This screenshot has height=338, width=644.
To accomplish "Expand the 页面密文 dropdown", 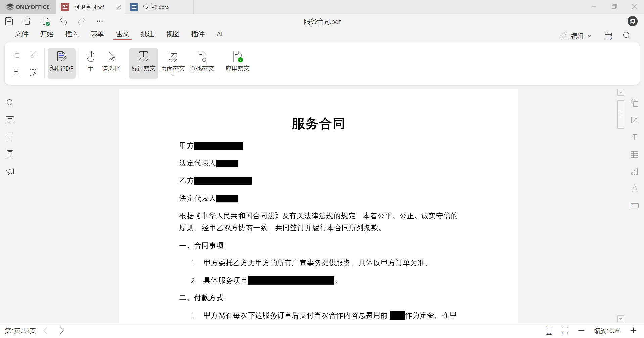I will point(173,75).
